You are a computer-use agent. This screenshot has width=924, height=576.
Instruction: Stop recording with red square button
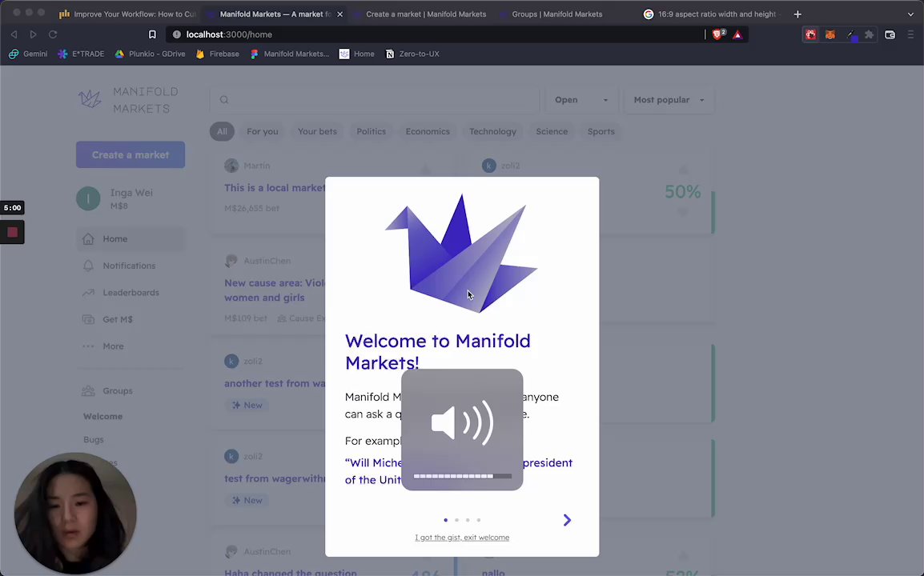(12, 232)
